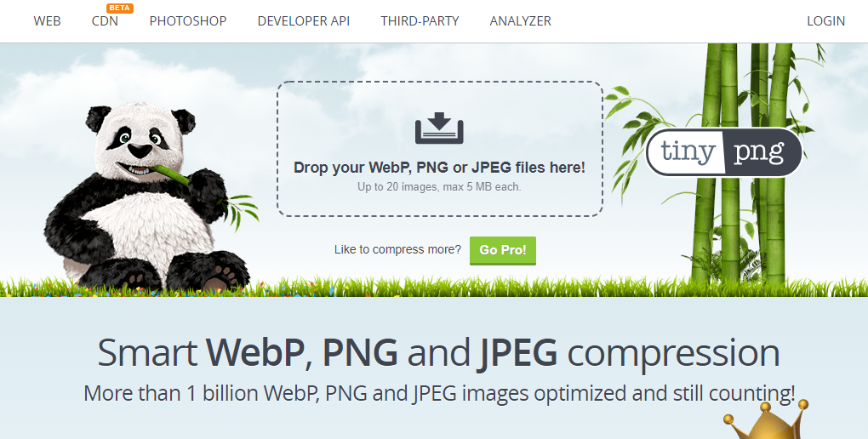Click the 'Smart WebP, PNG and JPEG compression' heading
The image size is (868, 439).
pyautogui.click(x=438, y=352)
